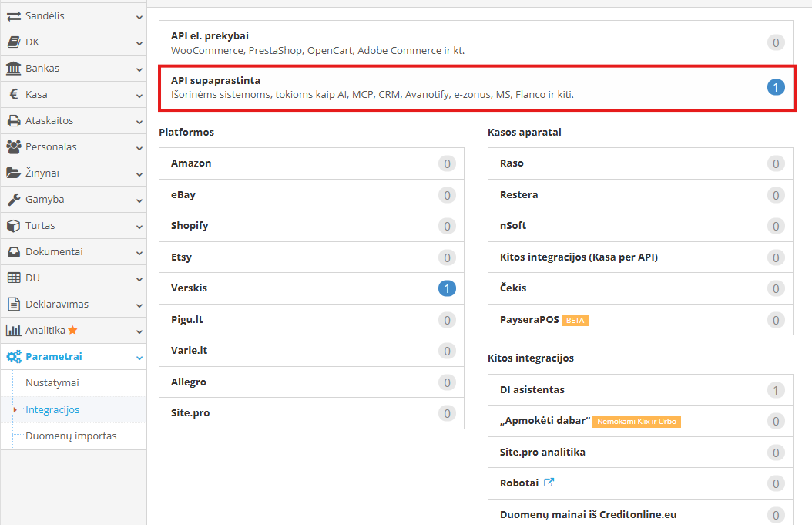The height and width of the screenshot is (525, 812).
Task: Click the Gamyba wrench icon
Action: coord(14,199)
